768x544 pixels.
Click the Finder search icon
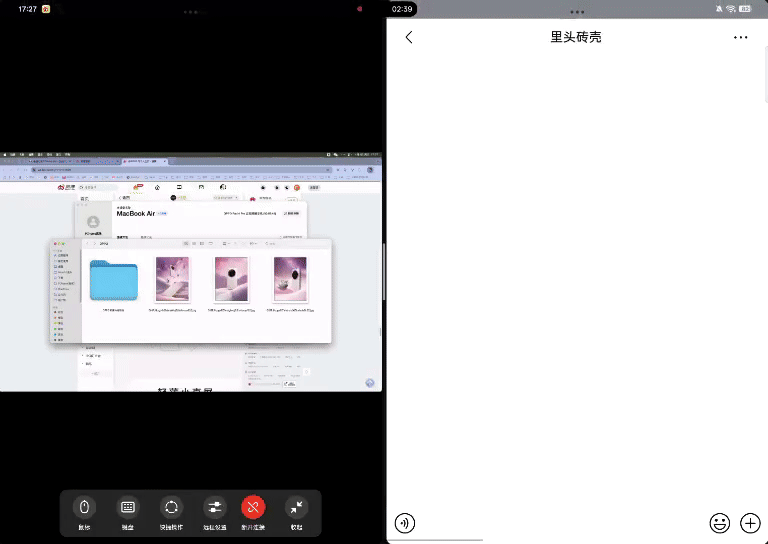click(267, 243)
